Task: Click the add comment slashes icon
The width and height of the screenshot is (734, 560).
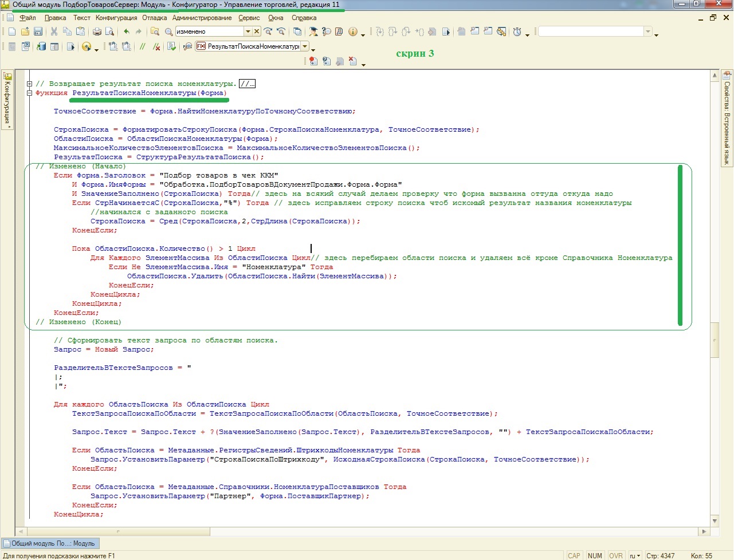Action: pyautogui.click(x=142, y=46)
